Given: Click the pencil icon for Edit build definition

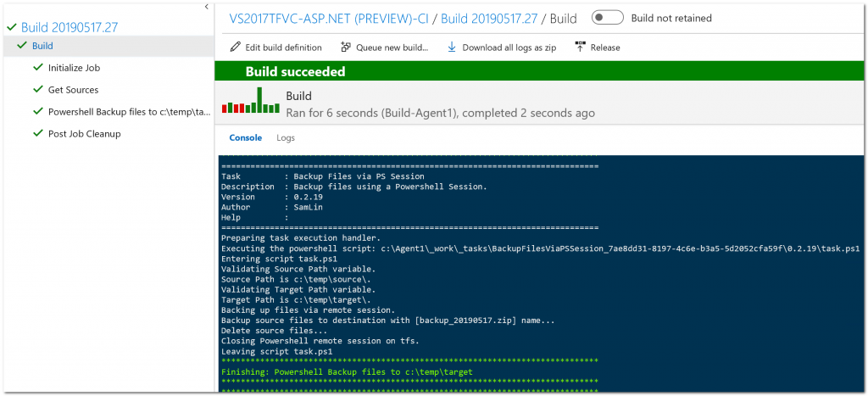Looking at the screenshot, I should point(236,47).
